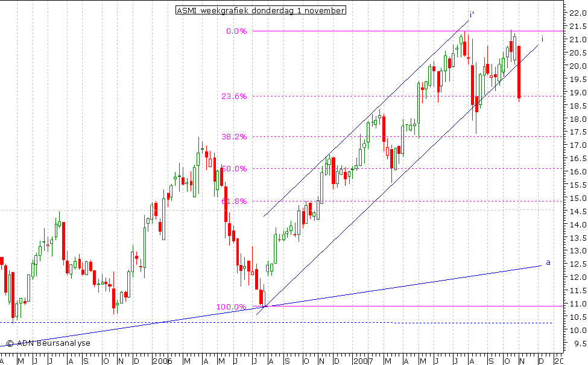Click the 20.0 price axis label

coord(578,66)
